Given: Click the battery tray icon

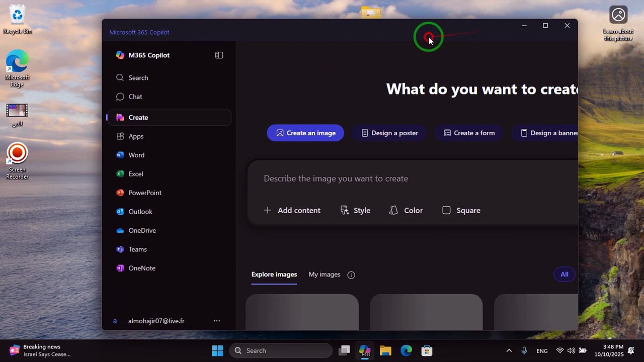Looking at the screenshot, I should point(583,350).
